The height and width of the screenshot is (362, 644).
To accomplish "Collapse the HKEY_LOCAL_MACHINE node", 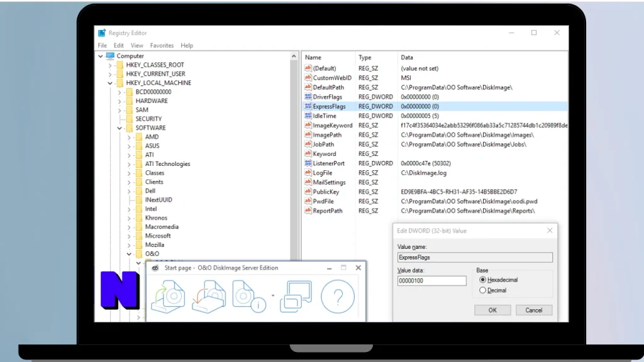I will pyautogui.click(x=109, y=83).
